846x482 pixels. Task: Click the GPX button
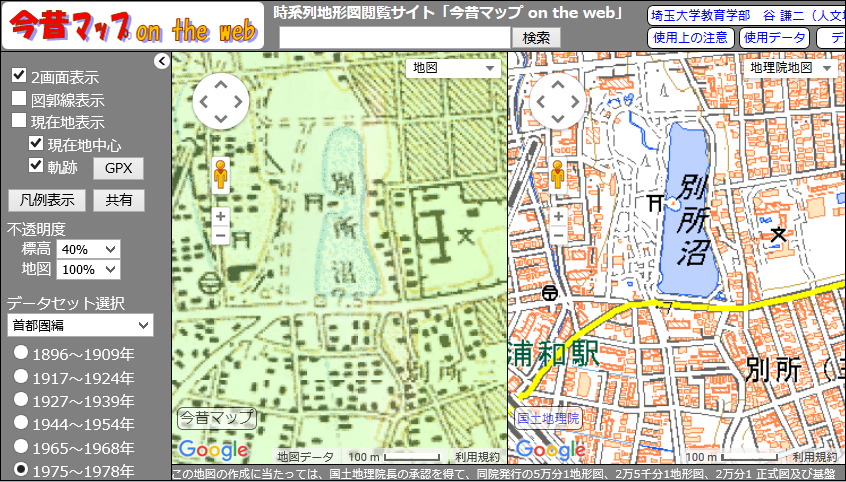(x=119, y=168)
